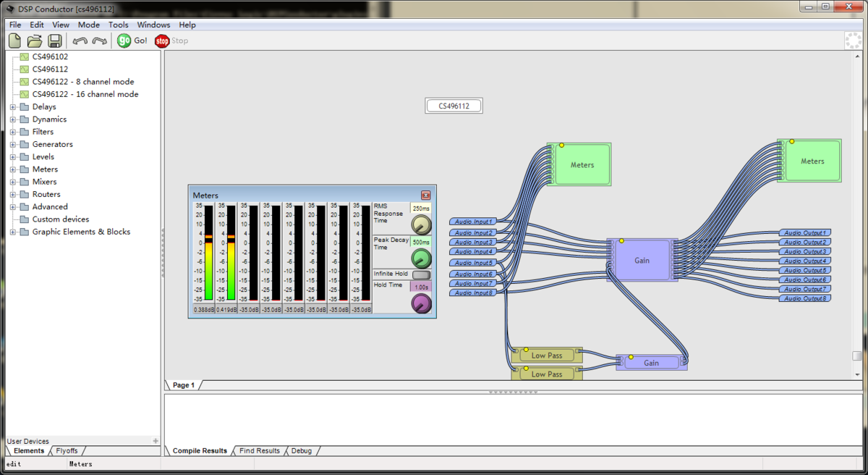Screen dimensions: 868x475
Task: Open the Mode menu
Action: point(89,25)
